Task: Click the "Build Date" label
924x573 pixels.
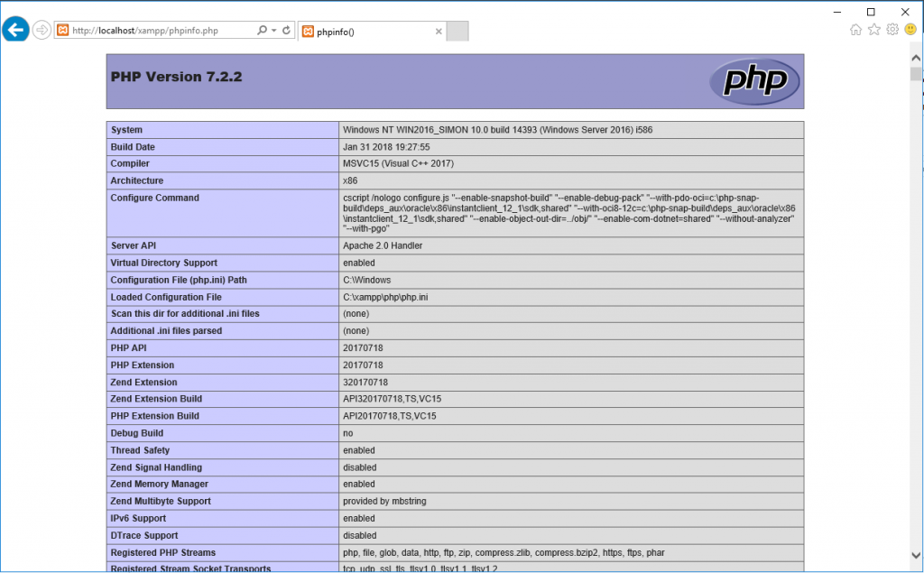Action: coord(133,147)
